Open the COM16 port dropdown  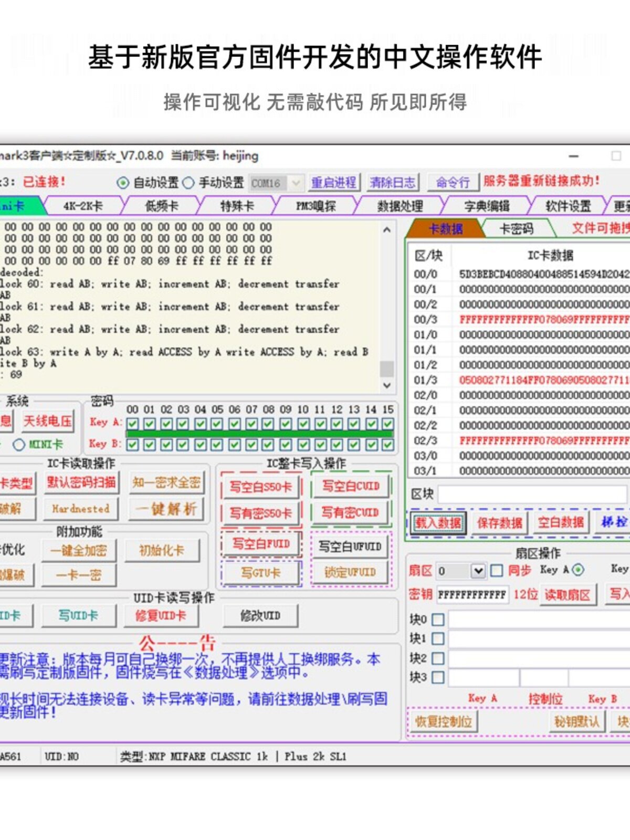296,183
